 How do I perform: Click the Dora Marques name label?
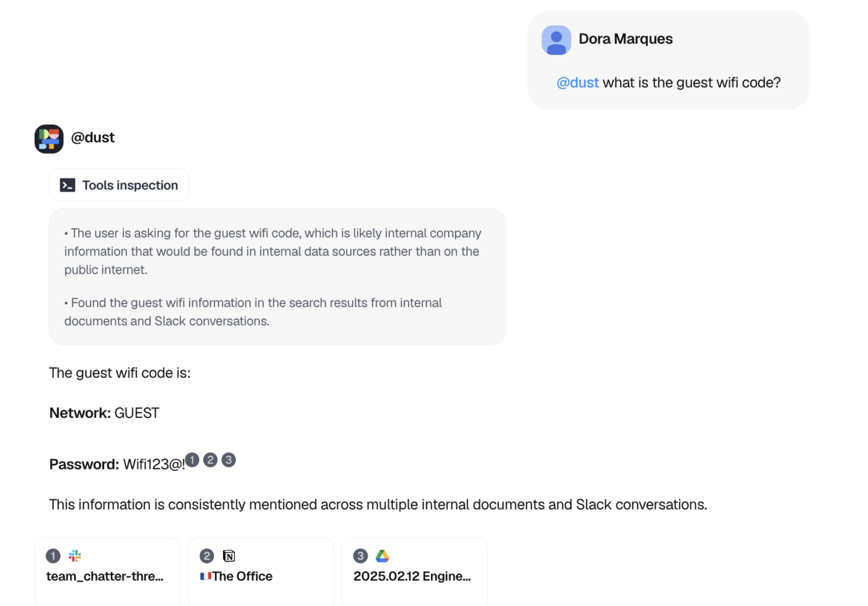626,38
